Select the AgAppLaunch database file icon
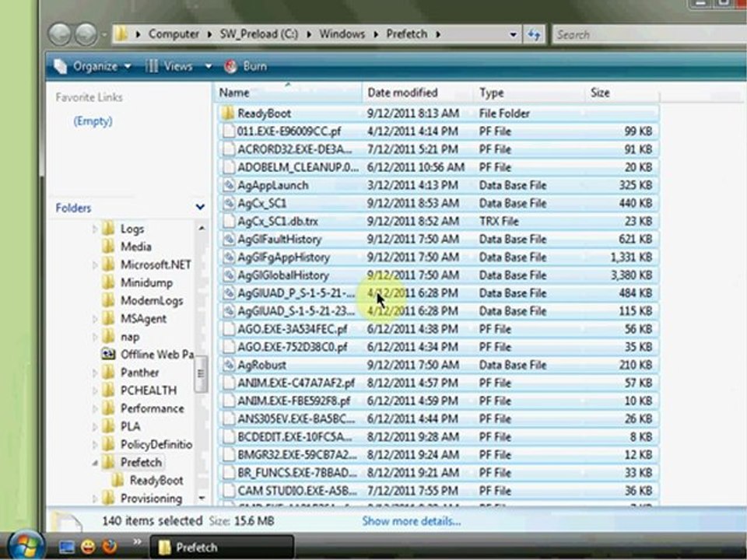 pos(229,185)
